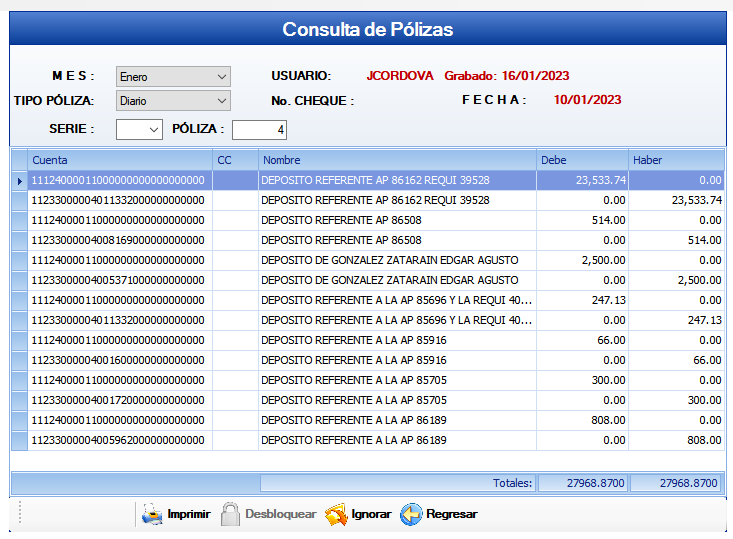This screenshot has width=733, height=539.
Task: Select account 1123300000400596200000000000 row
Action: pyautogui.click(x=120, y=440)
